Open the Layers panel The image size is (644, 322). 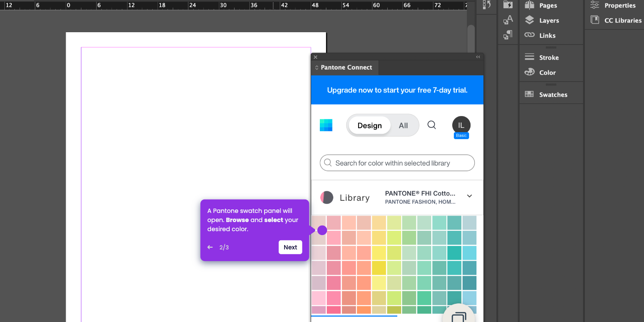pyautogui.click(x=542, y=20)
